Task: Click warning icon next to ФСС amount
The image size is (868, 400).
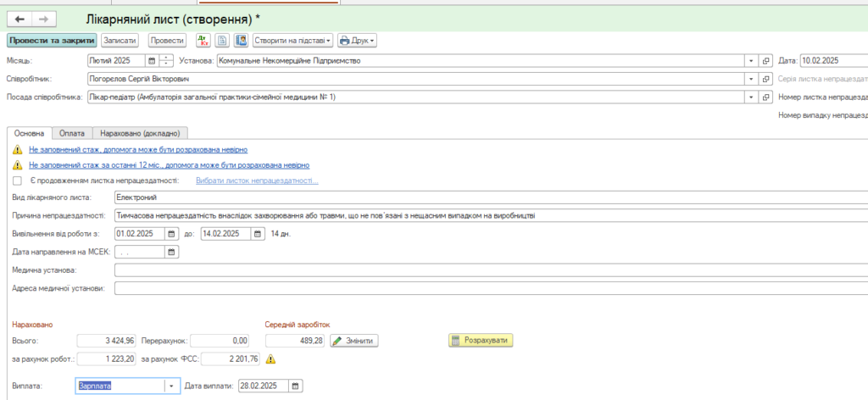Action: pos(270,359)
